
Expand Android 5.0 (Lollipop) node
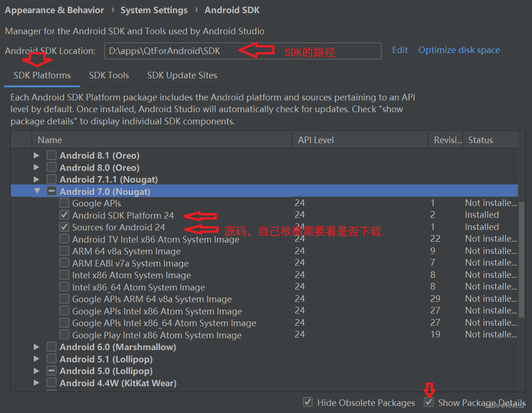pyautogui.click(x=36, y=371)
